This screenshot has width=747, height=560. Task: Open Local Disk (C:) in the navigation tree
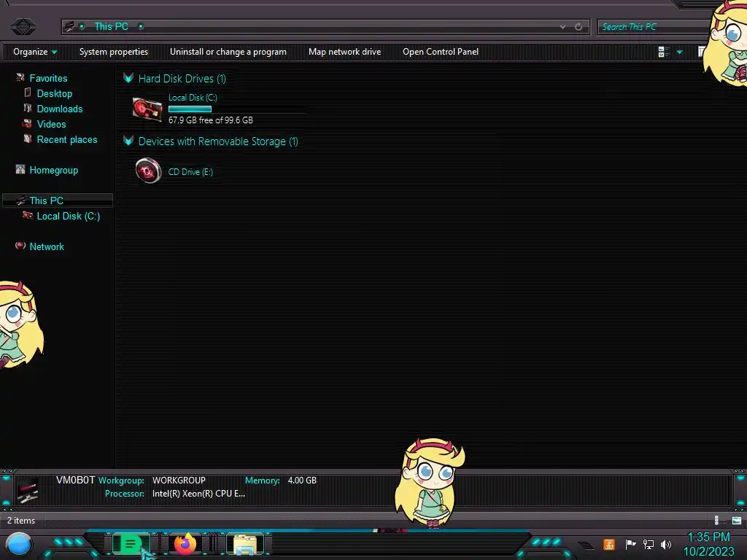pyautogui.click(x=68, y=216)
